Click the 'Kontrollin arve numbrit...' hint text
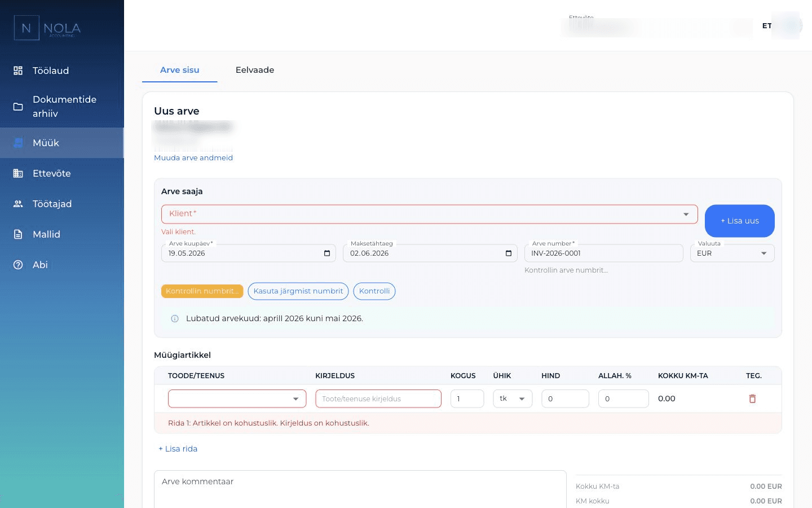 click(x=566, y=270)
